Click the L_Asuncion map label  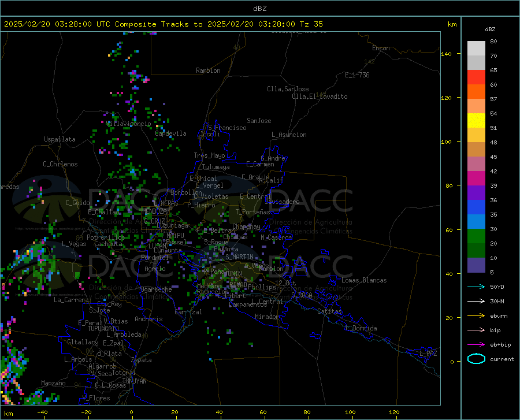coord(289,135)
